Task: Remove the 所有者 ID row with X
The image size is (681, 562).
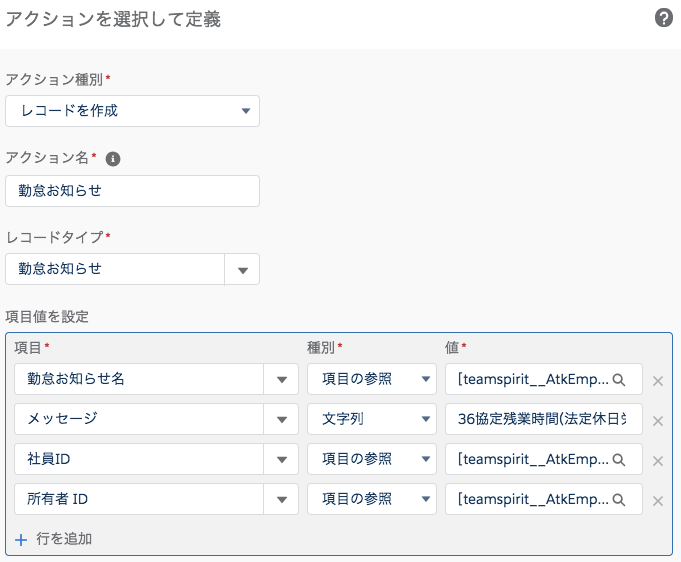Action: click(x=658, y=501)
